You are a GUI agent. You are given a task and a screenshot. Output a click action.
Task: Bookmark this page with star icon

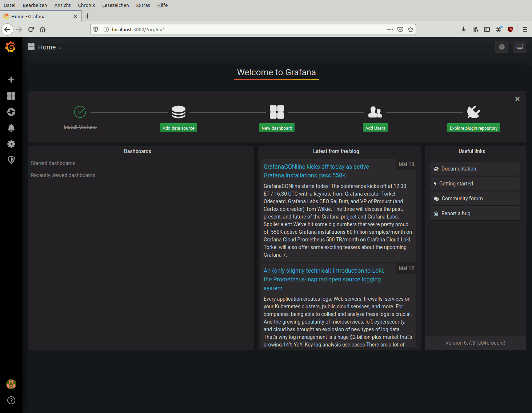point(411,29)
